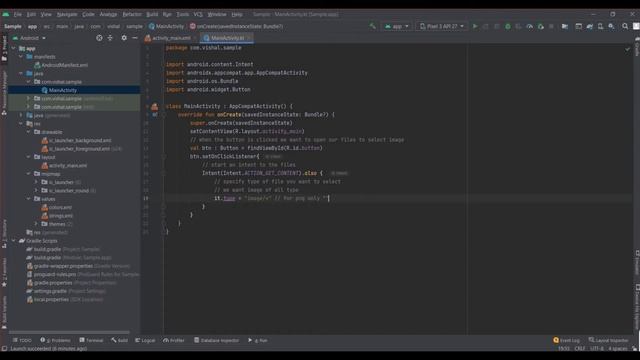Open the Project Structure icon in toolbar
The image size is (640, 360).
click(565, 26)
